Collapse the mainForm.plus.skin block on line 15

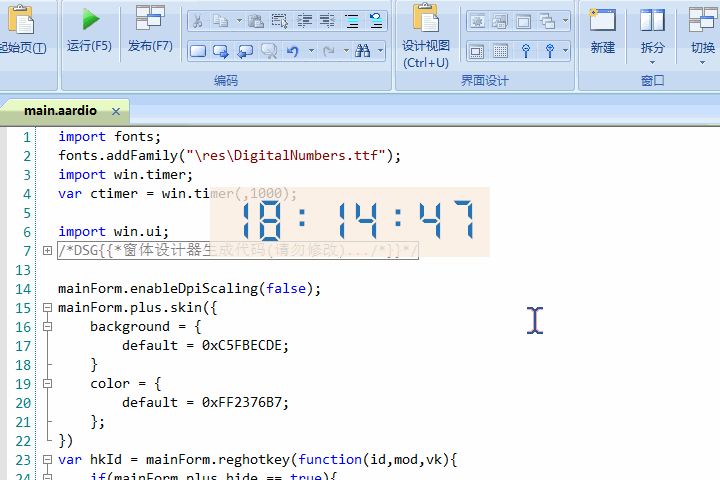click(47, 308)
